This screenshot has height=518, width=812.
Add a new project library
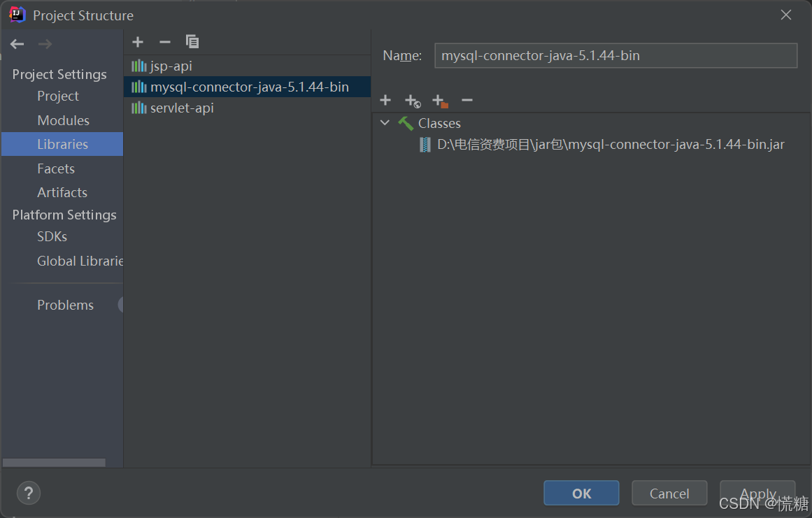(x=138, y=42)
